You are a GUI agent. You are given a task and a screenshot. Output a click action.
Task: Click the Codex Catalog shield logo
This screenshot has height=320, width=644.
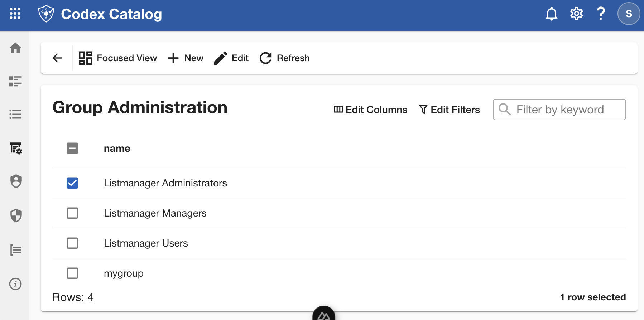click(x=46, y=14)
